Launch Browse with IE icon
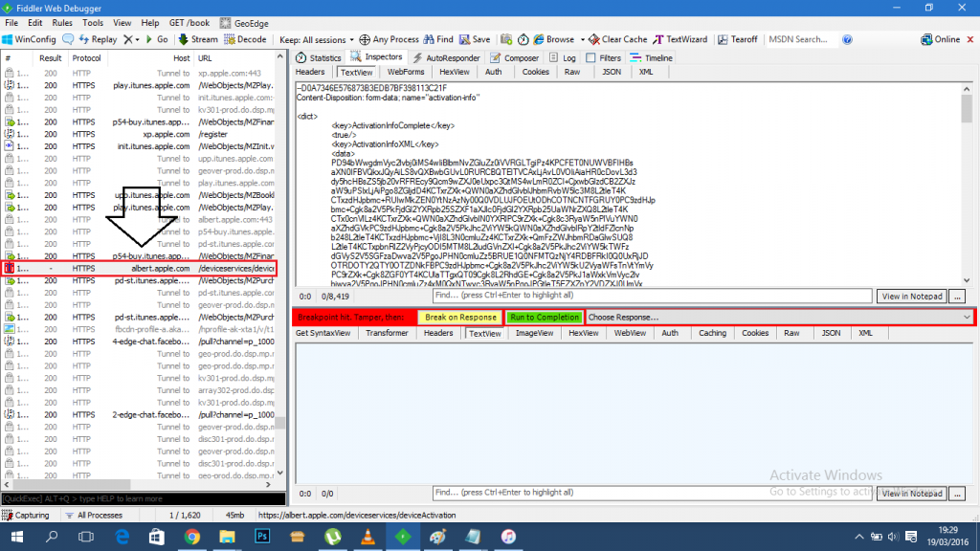Image resolution: width=980 pixels, height=551 pixels. coord(554,39)
